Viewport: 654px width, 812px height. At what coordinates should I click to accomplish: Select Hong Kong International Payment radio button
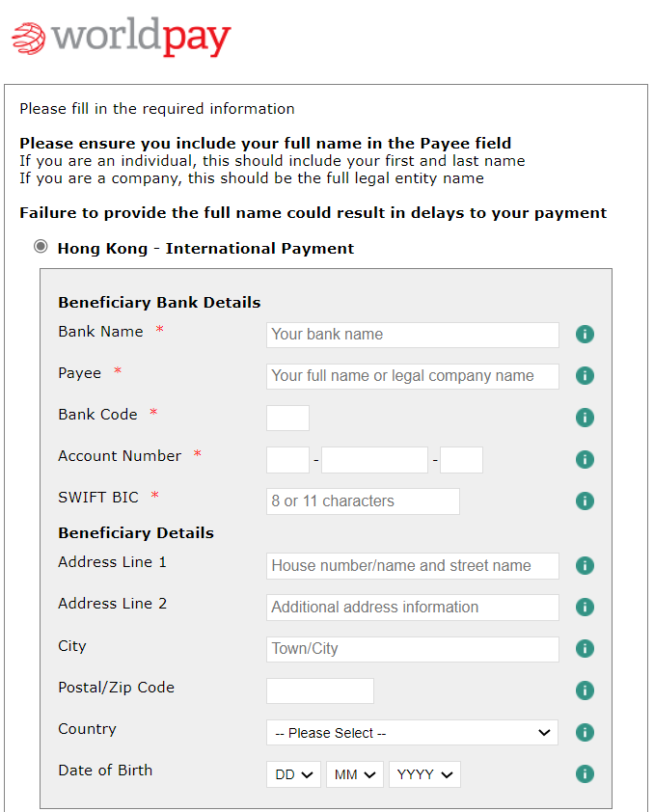pyautogui.click(x=41, y=247)
